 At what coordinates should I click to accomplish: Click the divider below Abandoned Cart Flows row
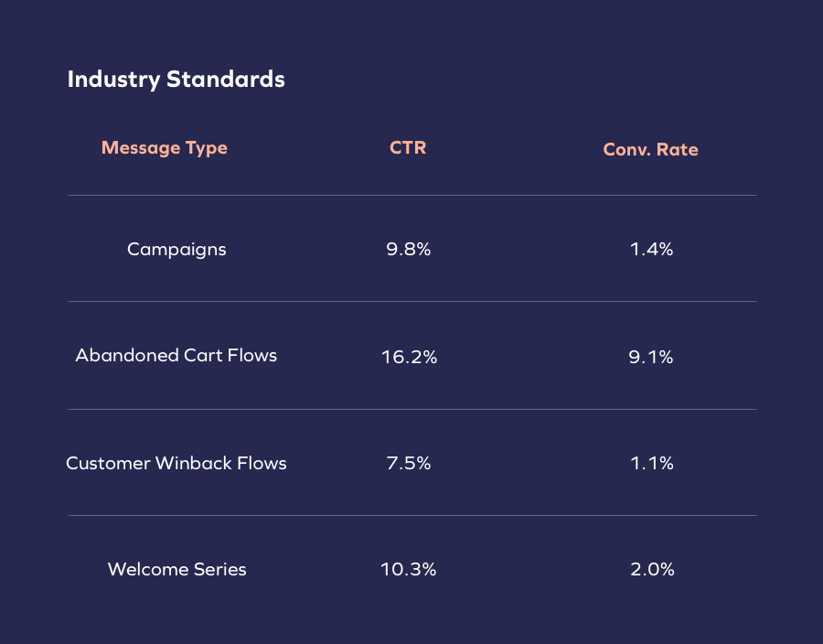coord(411,409)
